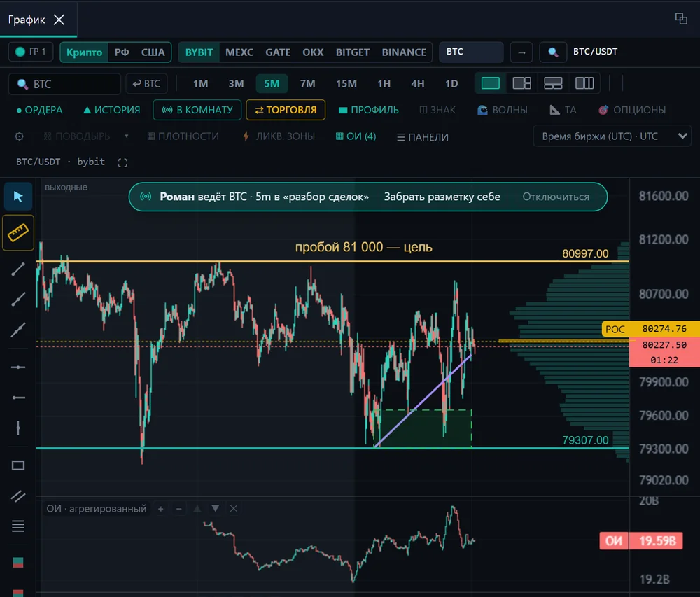Image resolution: width=700 pixels, height=597 pixels.
Task: Enable the ВОЛНЫ waves overlay
Action: (x=502, y=110)
